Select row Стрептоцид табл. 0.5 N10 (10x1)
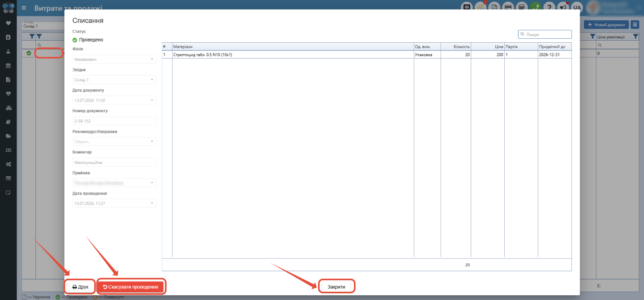The height and width of the screenshot is (300, 644). pos(367,55)
